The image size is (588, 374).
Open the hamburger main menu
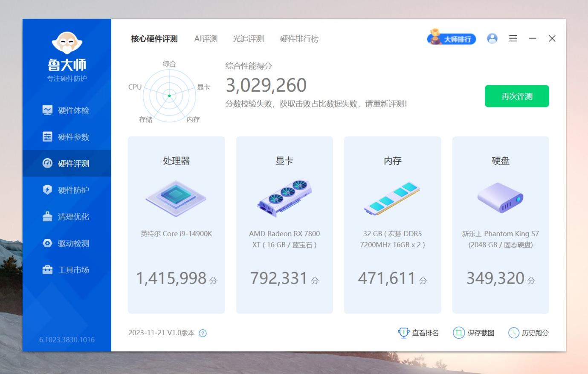point(513,38)
